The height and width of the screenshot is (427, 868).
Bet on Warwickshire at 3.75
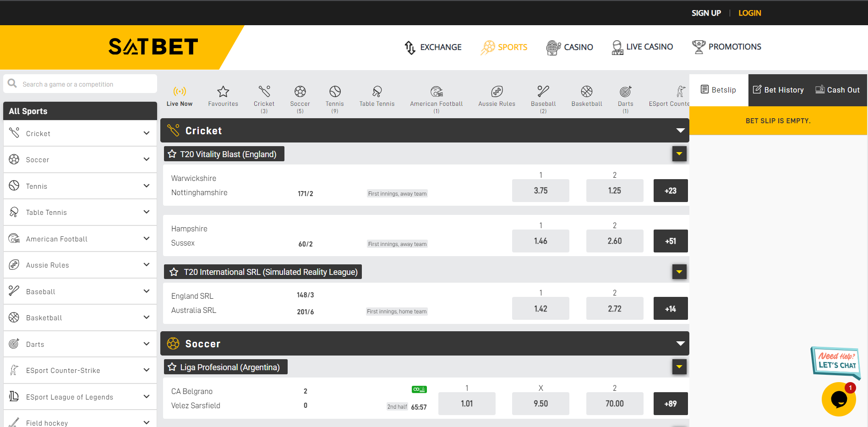click(540, 191)
